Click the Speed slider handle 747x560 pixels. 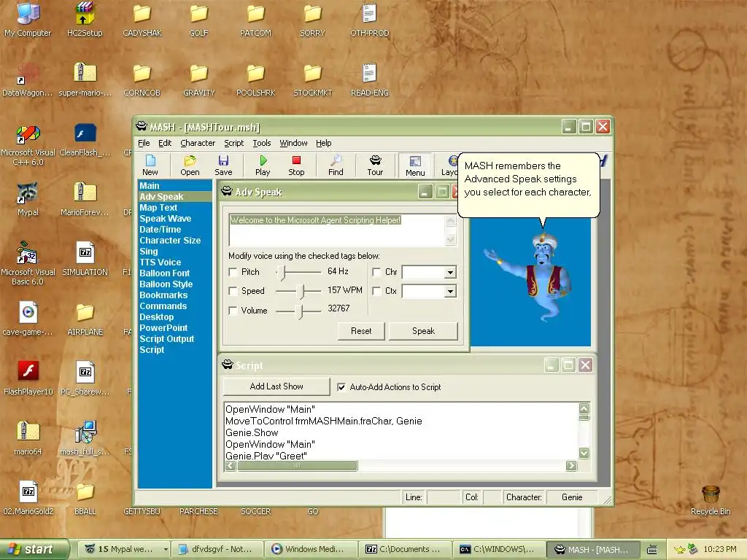[301, 291]
